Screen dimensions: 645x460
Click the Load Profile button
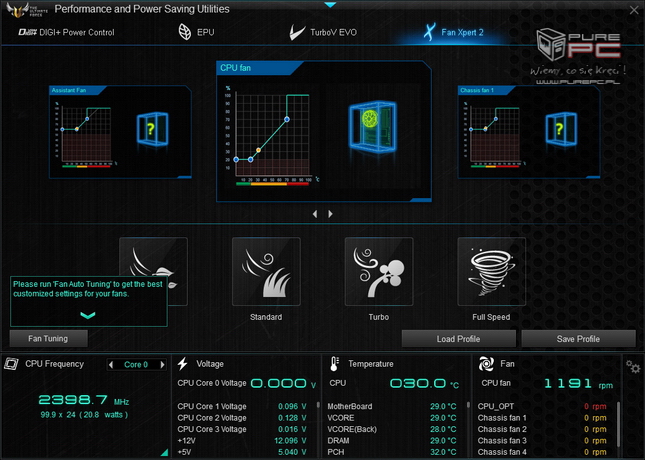pyautogui.click(x=459, y=339)
